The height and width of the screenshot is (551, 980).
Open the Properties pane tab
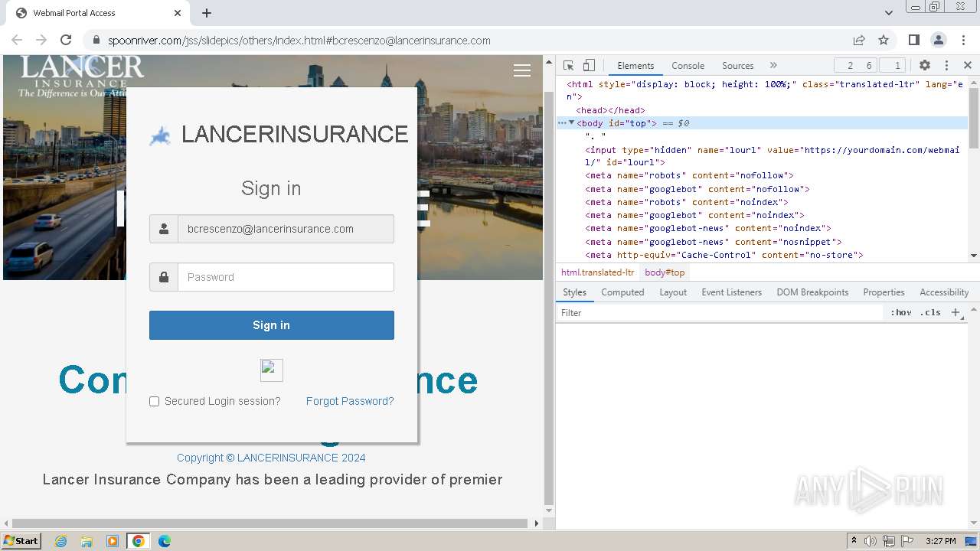[x=884, y=292]
